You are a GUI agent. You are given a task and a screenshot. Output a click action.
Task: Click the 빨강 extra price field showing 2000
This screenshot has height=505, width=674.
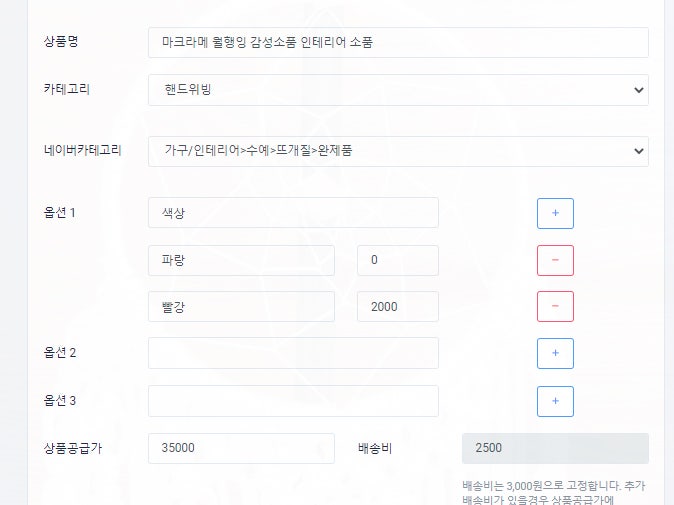[x=398, y=306]
